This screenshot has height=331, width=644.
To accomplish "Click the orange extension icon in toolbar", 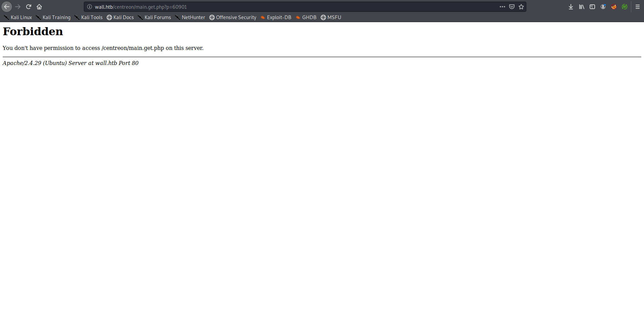I will click(614, 7).
